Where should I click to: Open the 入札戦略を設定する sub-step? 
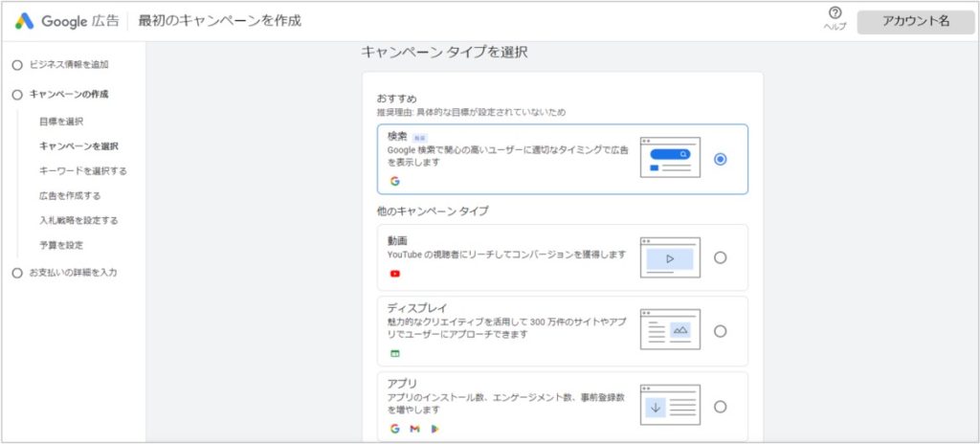78,220
